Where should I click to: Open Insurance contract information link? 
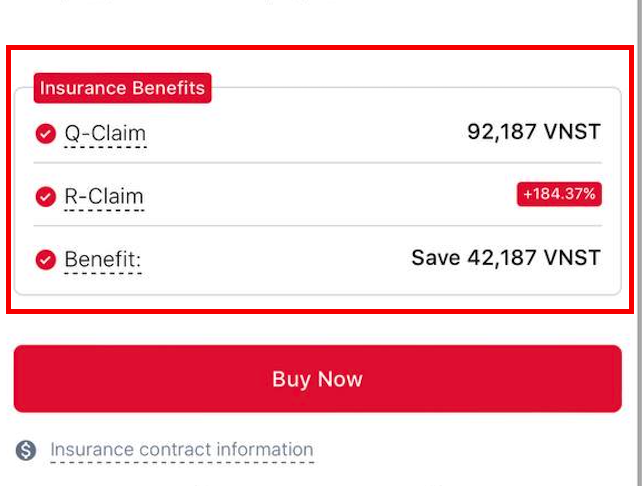(x=182, y=450)
